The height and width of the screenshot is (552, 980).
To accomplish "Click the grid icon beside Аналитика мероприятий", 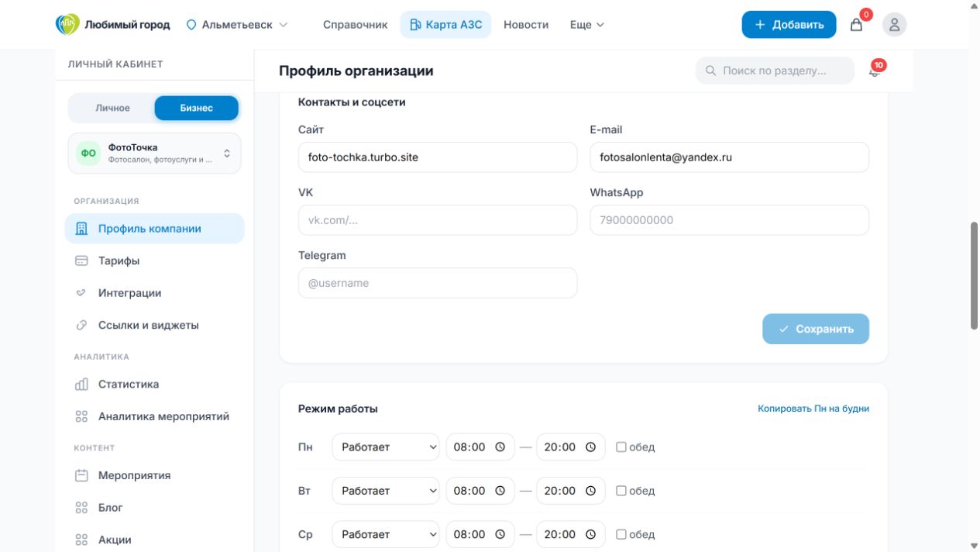I will (81, 416).
